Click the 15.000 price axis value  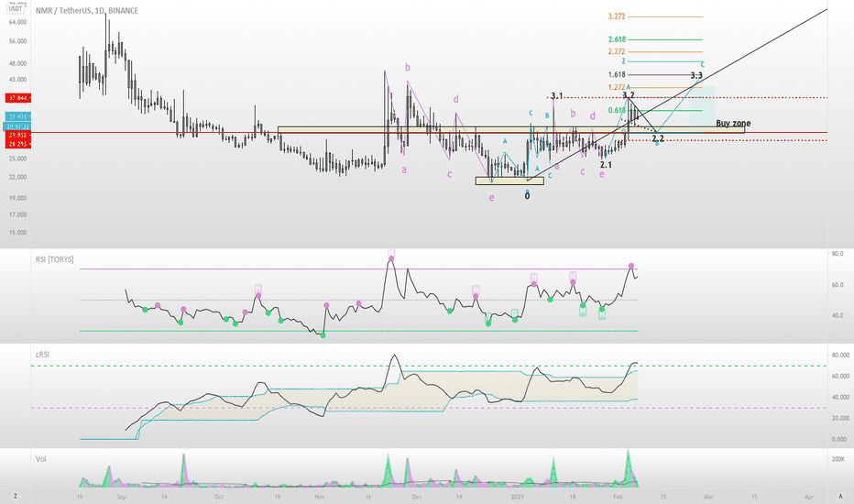click(18, 233)
